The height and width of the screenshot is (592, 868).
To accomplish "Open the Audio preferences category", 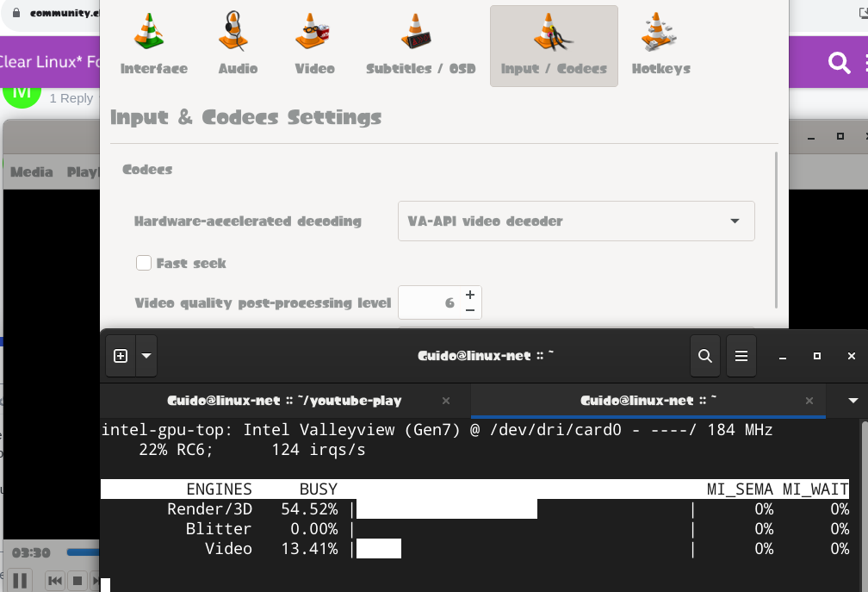I will (x=238, y=46).
